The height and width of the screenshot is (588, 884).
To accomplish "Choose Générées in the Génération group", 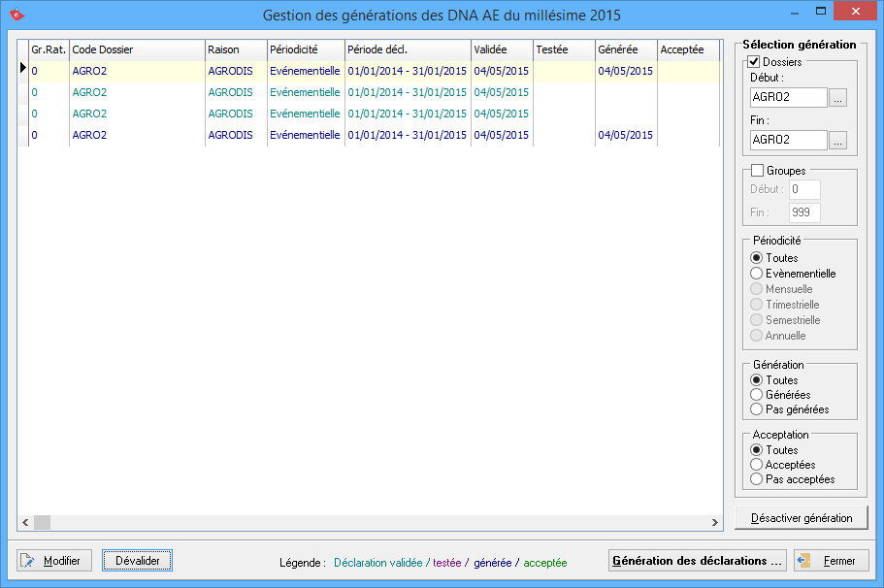I will pos(757,395).
